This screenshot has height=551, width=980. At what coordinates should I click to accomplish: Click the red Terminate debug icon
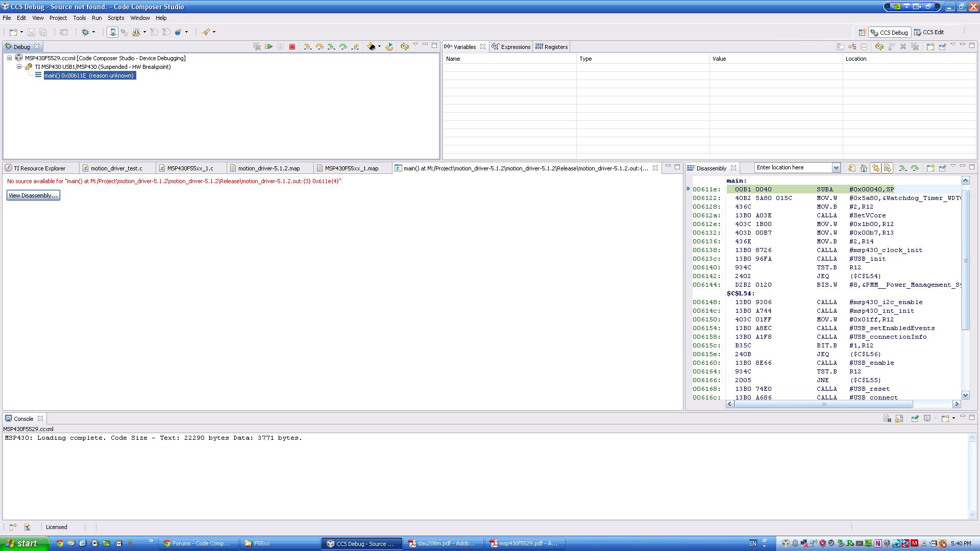click(292, 46)
